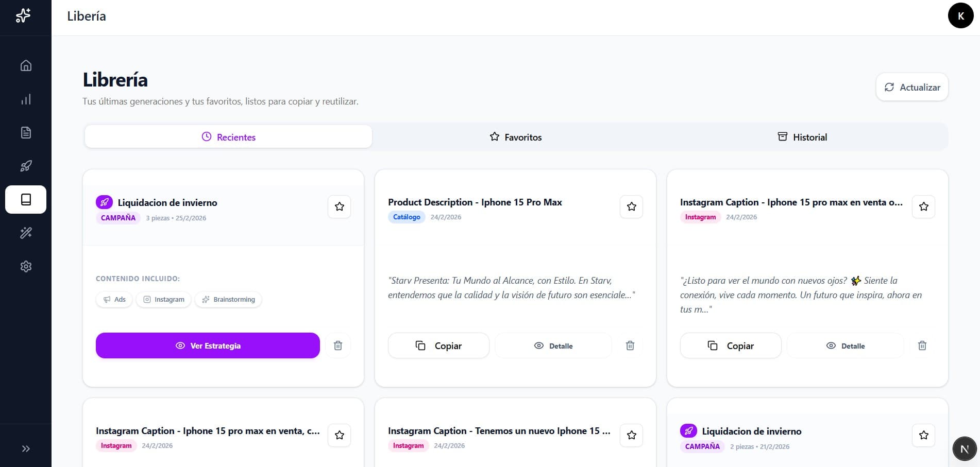
Task: Click the Brainstorming content chip
Action: point(228,299)
